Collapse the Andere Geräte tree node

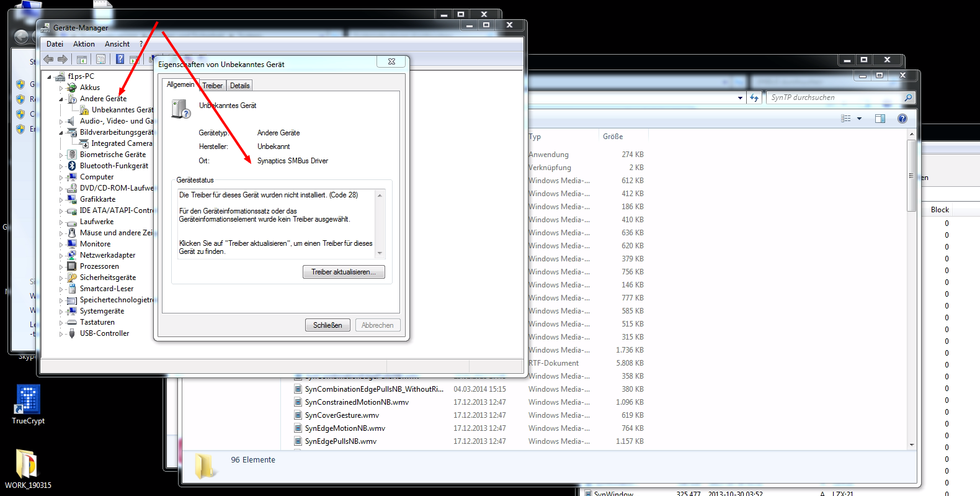click(x=61, y=99)
